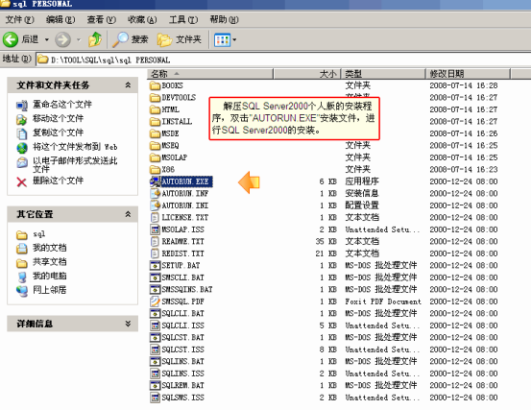The width and height of the screenshot is (532, 410).
Task: Select the AUTORUN.INF file icon
Action: pos(155,194)
